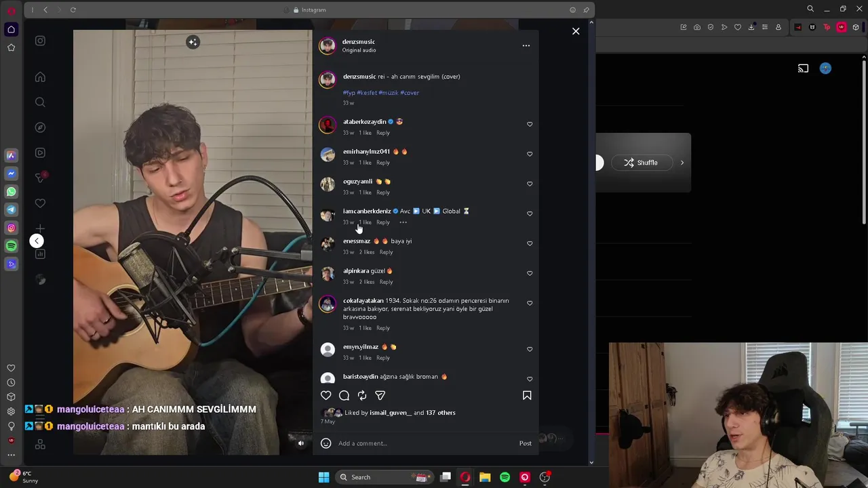Image resolution: width=868 pixels, height=488 pixels.
Task: Like ataberkozaydin's comment
Action: (x=530, y=124)
